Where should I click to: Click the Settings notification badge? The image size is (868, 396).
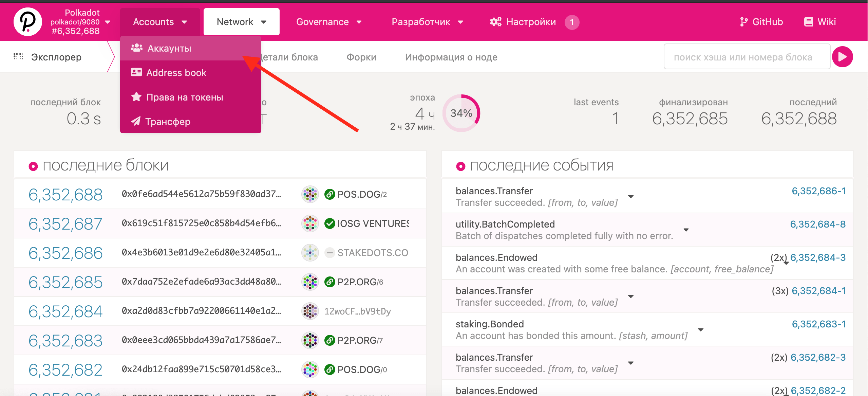(x=572, y=22)
